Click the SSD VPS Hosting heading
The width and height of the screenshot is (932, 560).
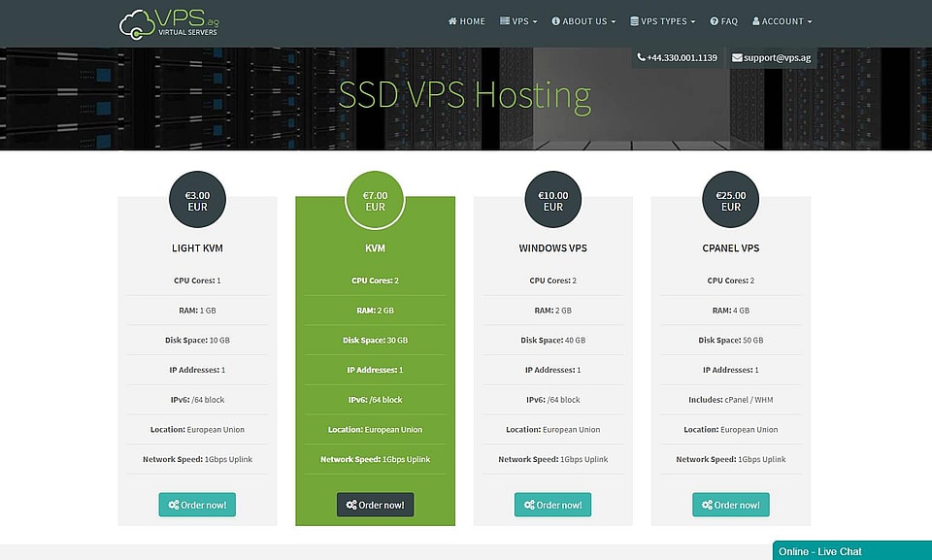point(465,95)
